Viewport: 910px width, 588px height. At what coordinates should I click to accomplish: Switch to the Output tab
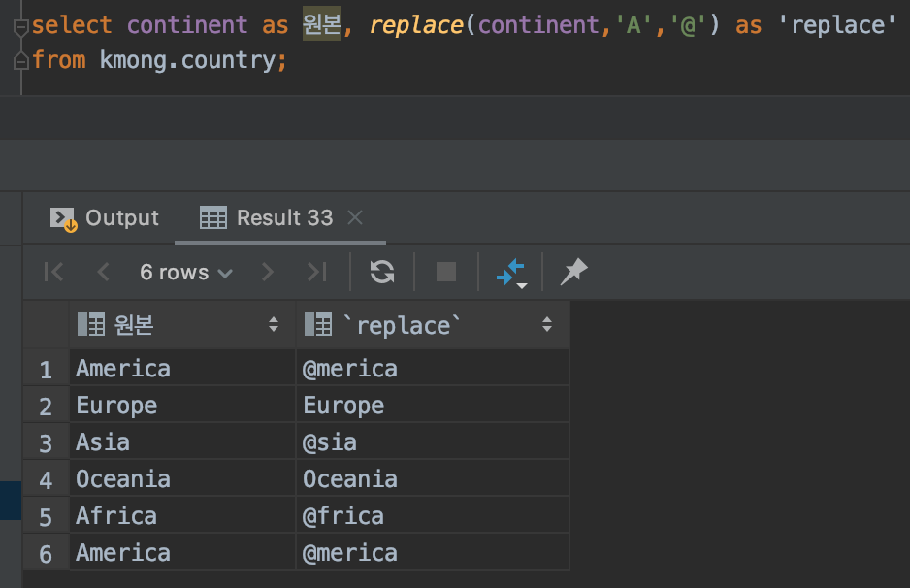click(105, 218)
